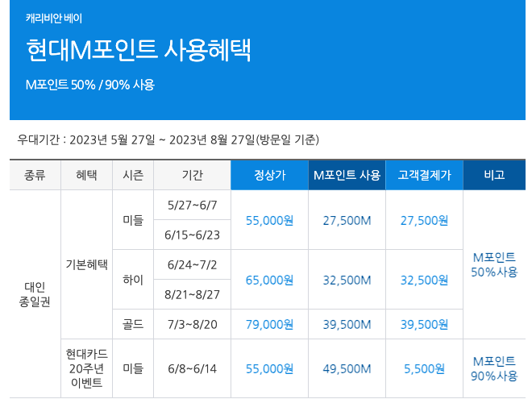The image size is (532, 399).
Task: Click the '종류' column header
Action: [35, 175]
